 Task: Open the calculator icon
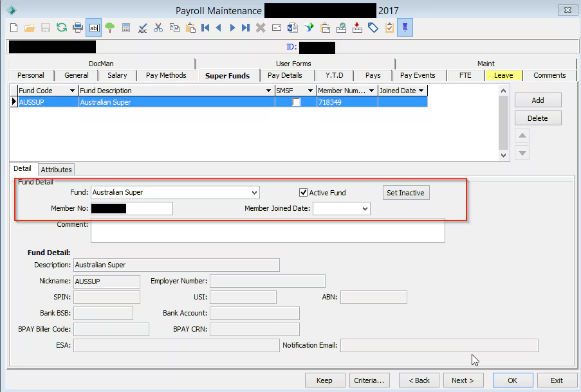(x=126, y=28)
